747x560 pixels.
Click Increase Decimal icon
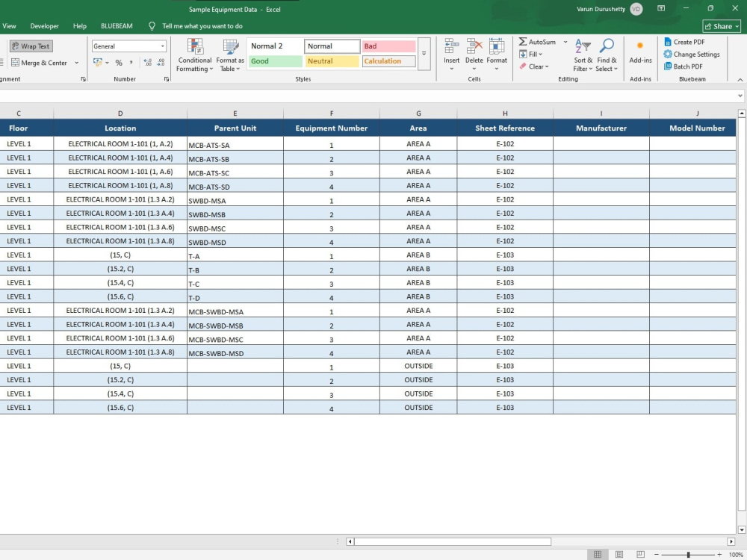(x=148, y=63)
